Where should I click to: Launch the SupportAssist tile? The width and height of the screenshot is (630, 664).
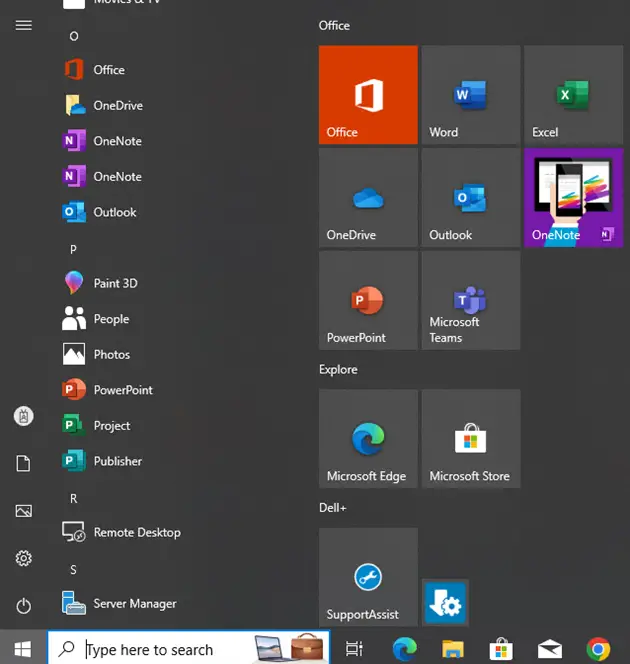tap(368, 577)
